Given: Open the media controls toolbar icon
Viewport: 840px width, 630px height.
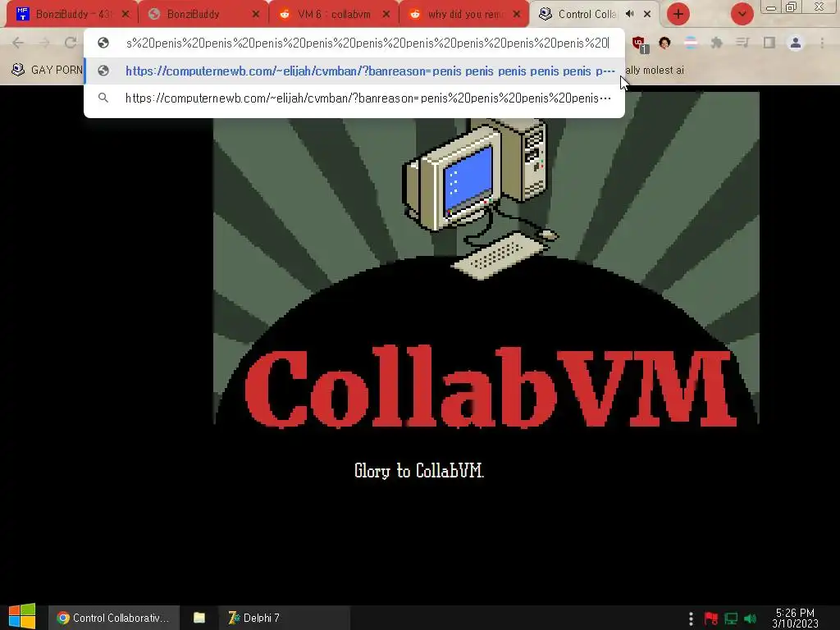Looking at the screenshot, I should pos(742,43).
